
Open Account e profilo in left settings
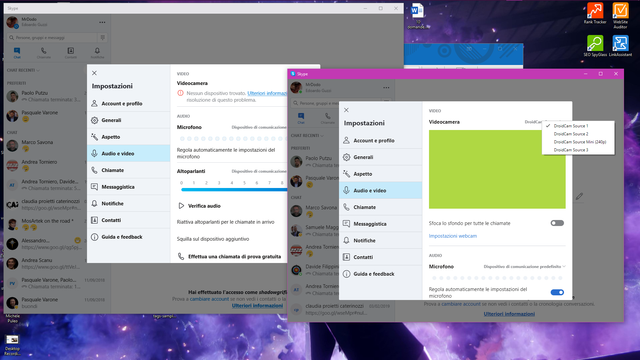coord(129,104)
